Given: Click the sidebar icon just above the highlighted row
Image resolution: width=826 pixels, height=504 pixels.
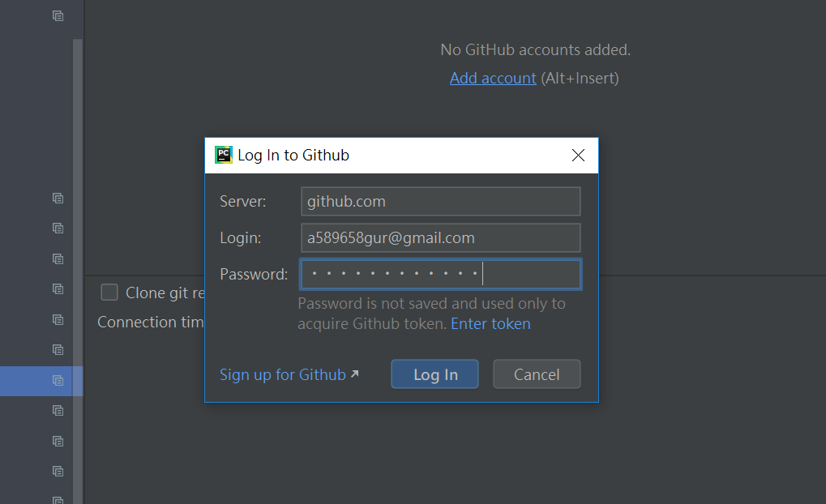Looking at the screenshot, I should pos(58,350).
